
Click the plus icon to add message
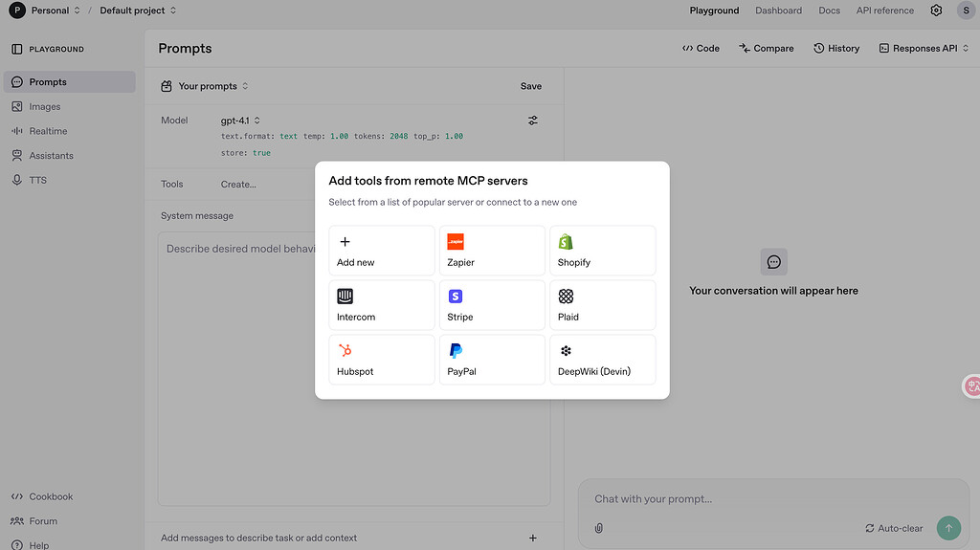point(532,539)
